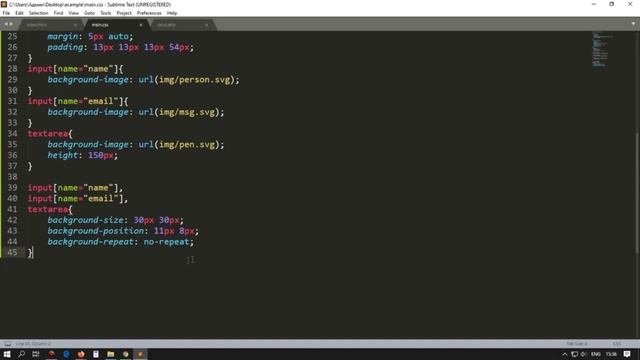The image size is (640, 360).
Task: Open the CSS syntax selector in status bar
Action: [x=617, y=344]
